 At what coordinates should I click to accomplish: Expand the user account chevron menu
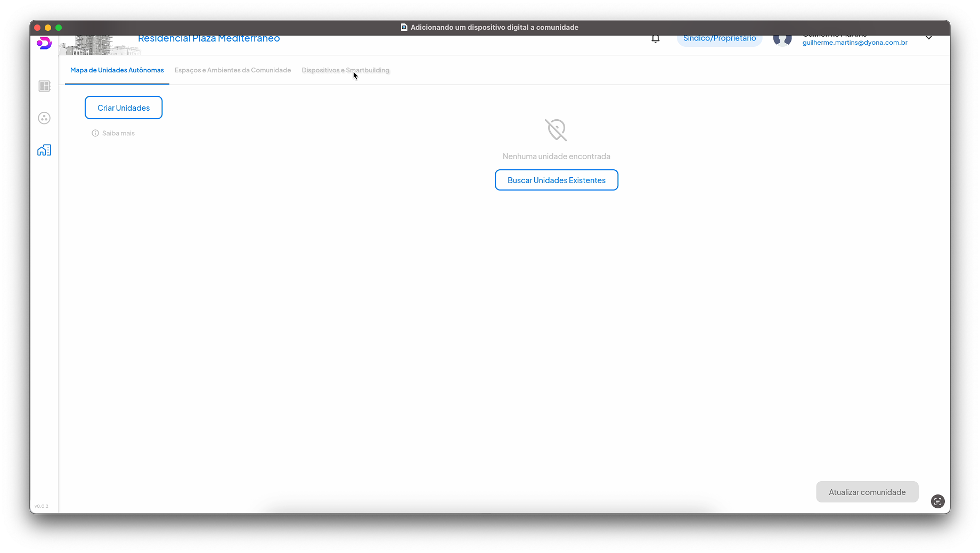[x=929, y=38]
